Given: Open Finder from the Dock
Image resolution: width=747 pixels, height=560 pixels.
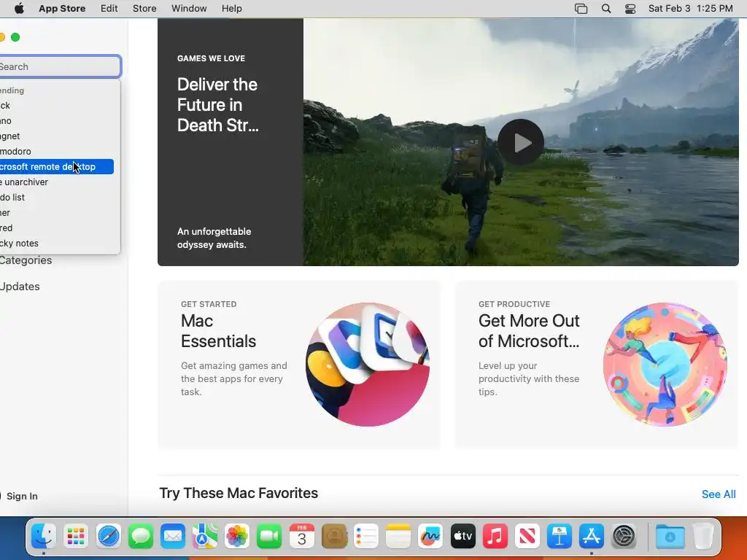Looking at the screenshot, I should tap(43, 537).
